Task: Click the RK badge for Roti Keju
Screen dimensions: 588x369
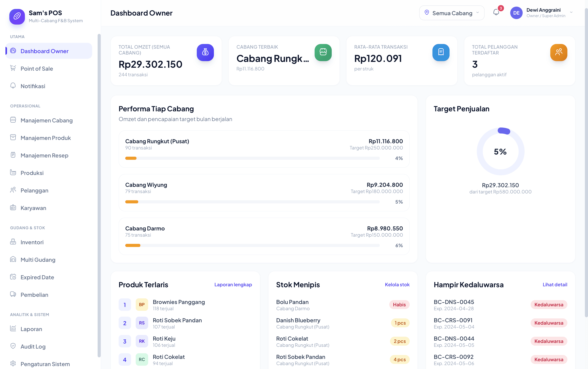Action: tap(142, 341)
